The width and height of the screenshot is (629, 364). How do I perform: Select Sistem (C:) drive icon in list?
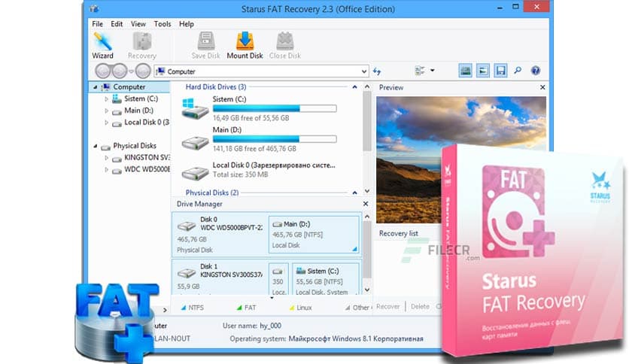pyautogui.click(x=195, y=108)
